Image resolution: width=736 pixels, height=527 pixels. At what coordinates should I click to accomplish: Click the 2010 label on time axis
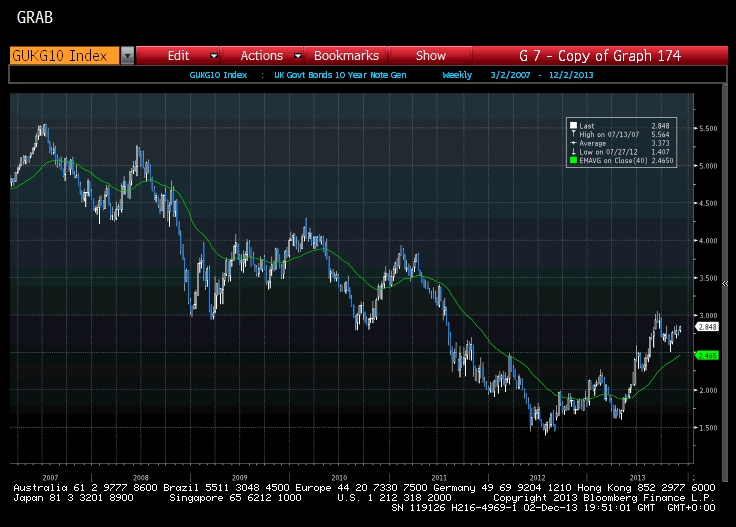(339, 477)
